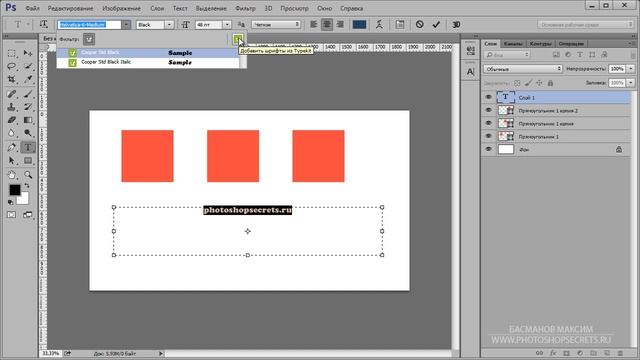
Task: Open the Фильтр menu
Action: tap(245, 8)
